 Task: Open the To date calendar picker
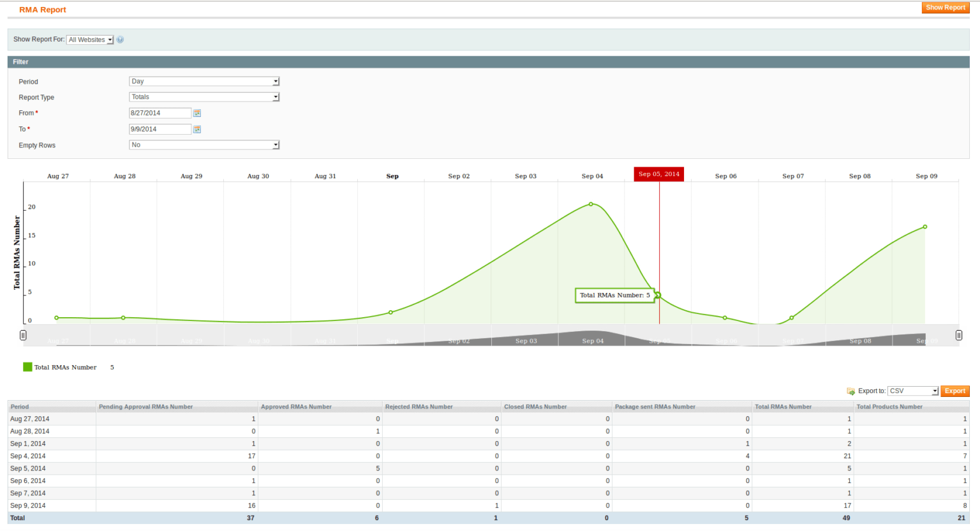pyautogui.click(x=197, y=129)
